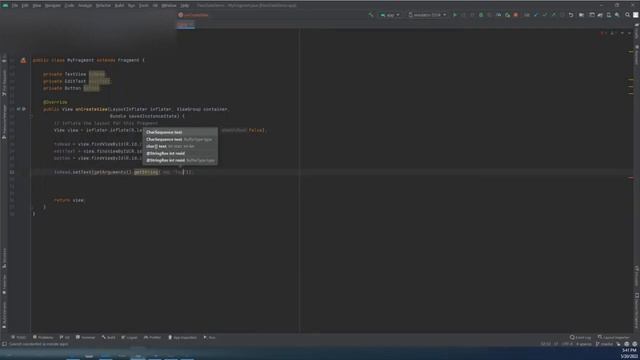
Task: Open the View menu
Action: (x=37, y=6)
